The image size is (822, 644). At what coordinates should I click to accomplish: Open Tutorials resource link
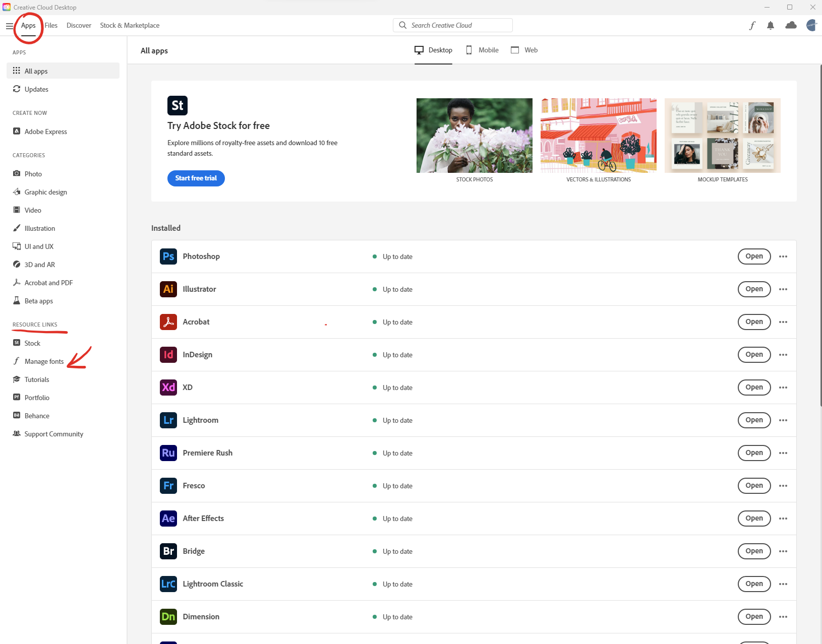pyautogui.click(x=63, y=379)
